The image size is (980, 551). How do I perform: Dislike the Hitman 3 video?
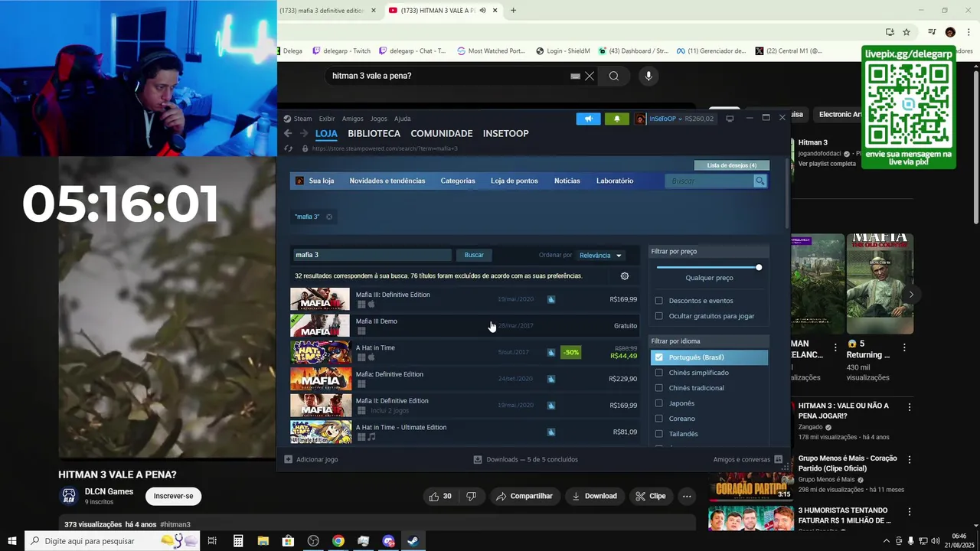[x=471, y=496]
